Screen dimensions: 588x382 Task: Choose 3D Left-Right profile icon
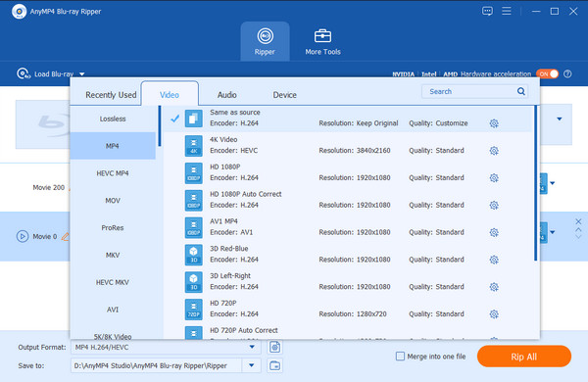coord(193,282)
